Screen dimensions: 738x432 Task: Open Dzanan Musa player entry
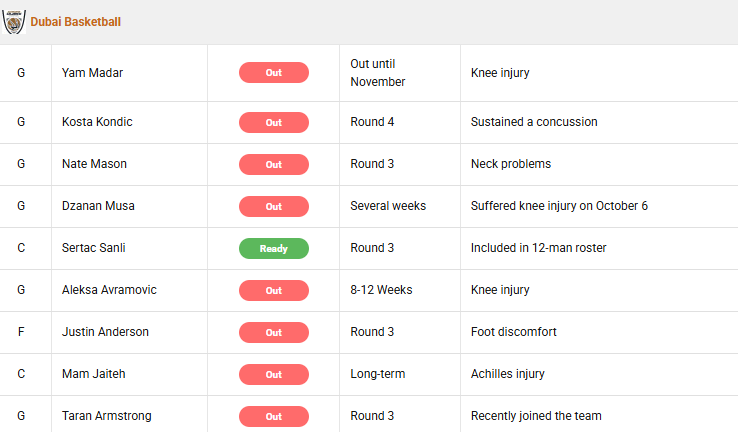click(98, 206)
